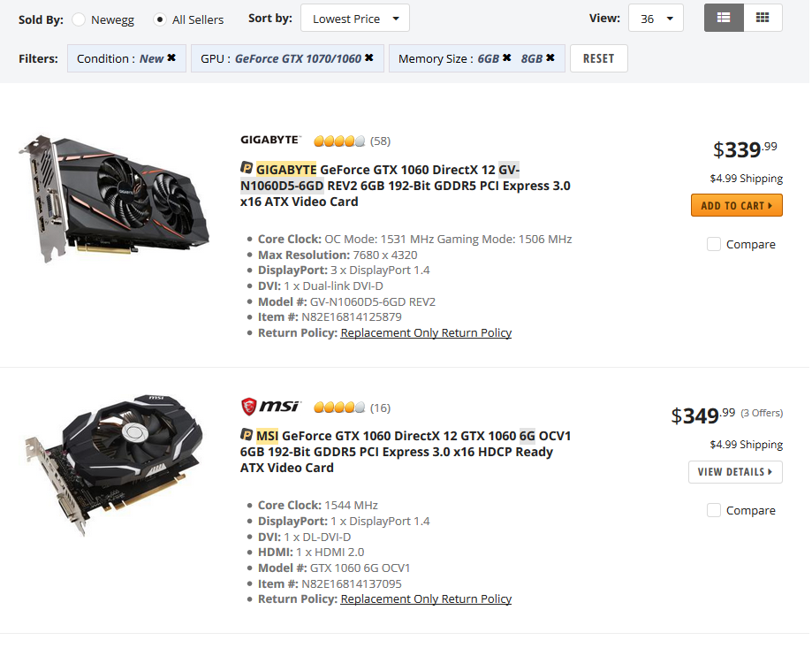Click the Gigabyte brand logo

click(x=270, y=140)
